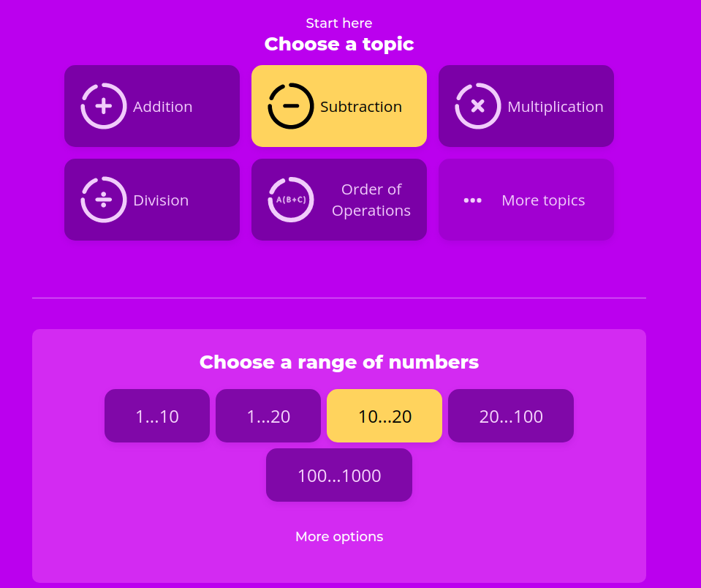
Task: Select the 1...20 number range
Action: [x=268, y=415]
